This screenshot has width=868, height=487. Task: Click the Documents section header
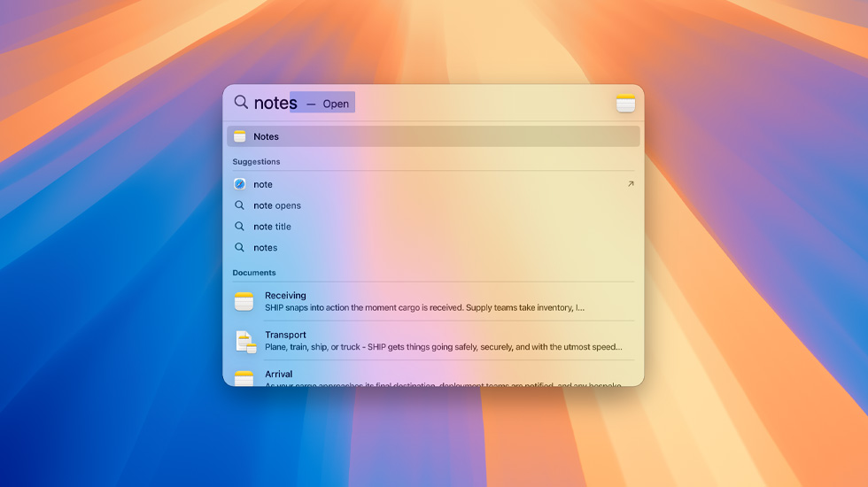pos(254,273)
